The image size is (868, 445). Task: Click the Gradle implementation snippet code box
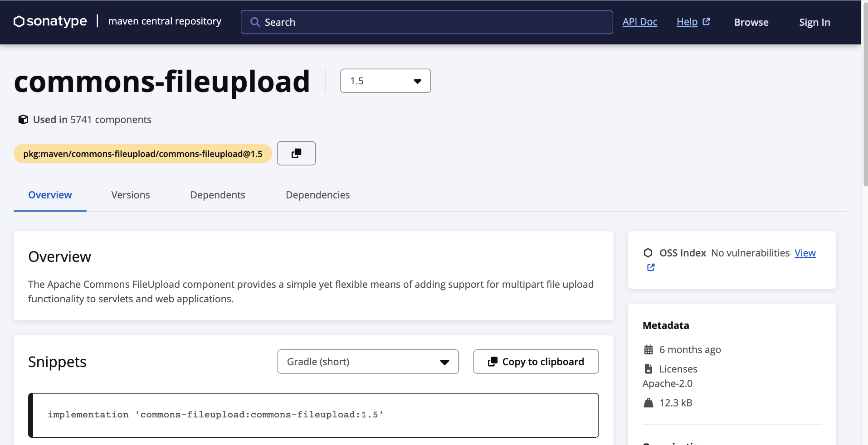313,415
